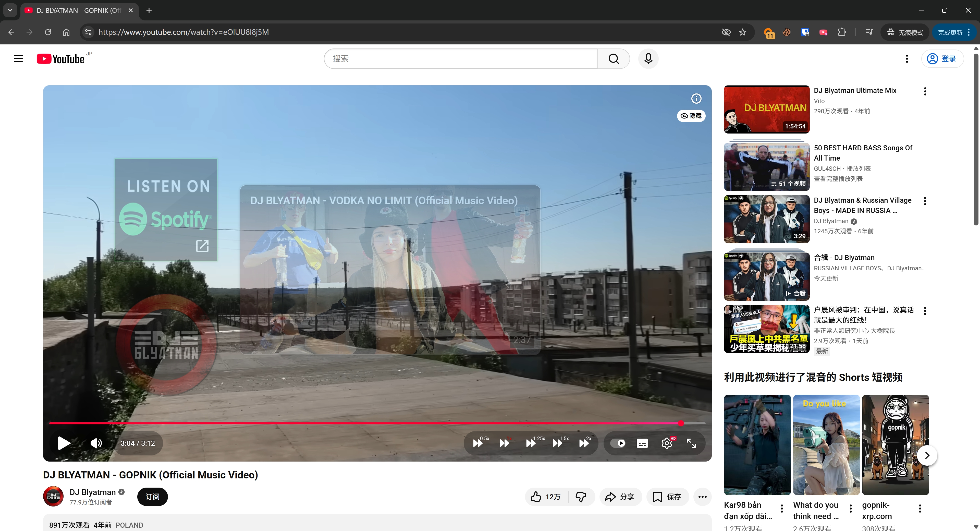Open player settings gear icon
The width and height of the screenshot is (980, 531).
[667, 443]
